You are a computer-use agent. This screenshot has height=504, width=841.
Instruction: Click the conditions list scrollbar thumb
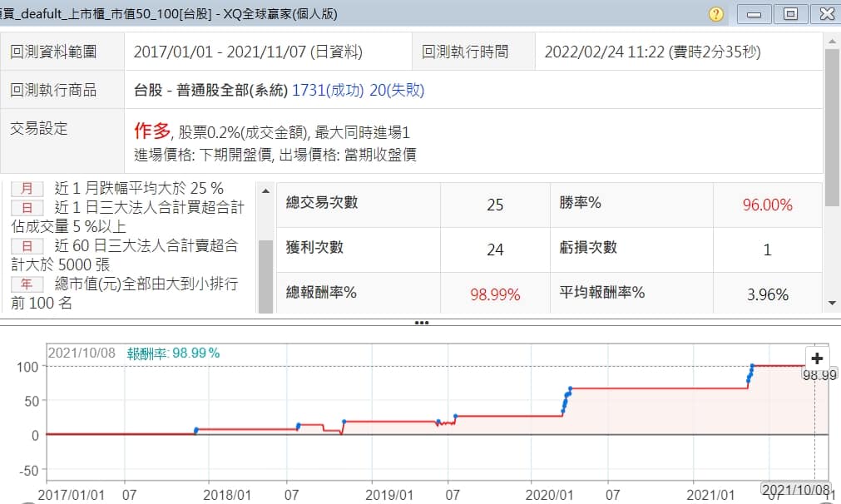(266, 274)
